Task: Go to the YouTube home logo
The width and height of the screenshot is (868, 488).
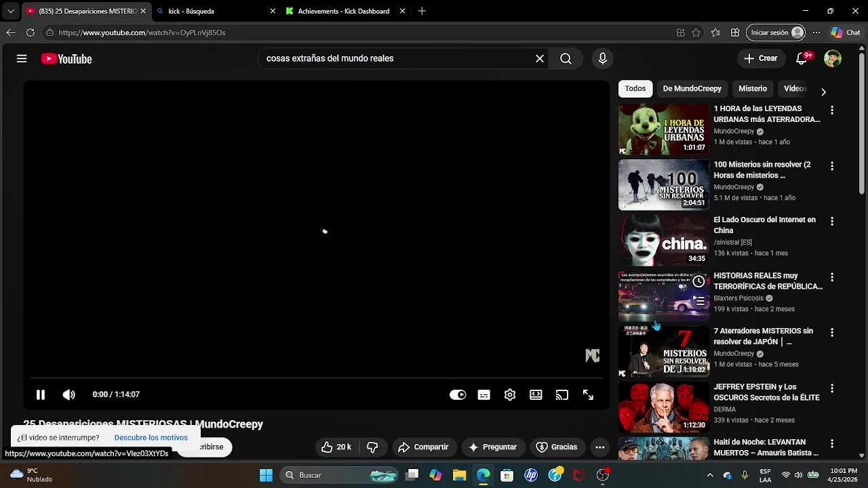Action: tap(66, 59)
